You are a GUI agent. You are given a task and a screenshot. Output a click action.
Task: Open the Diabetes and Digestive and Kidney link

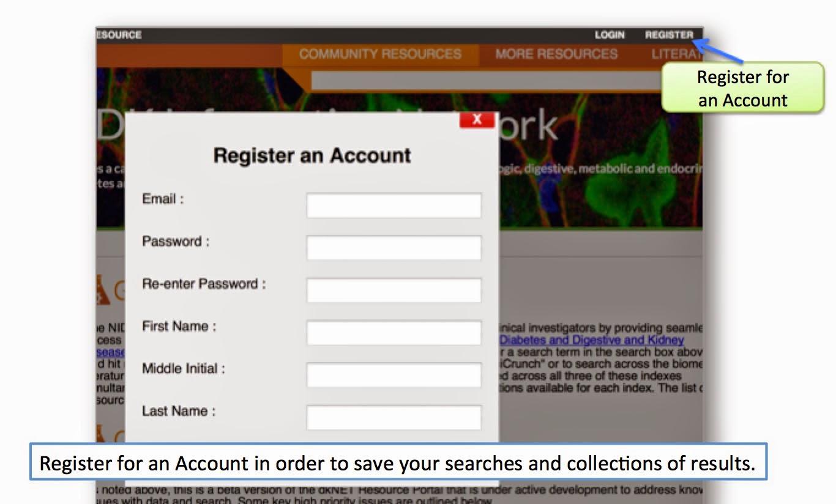click(592, 340)
